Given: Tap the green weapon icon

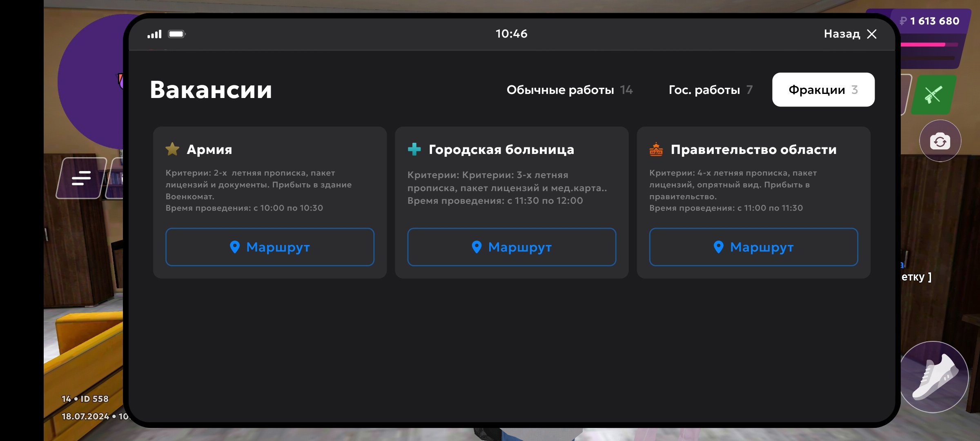Looking at the screenshot, I should coord(933,95).
